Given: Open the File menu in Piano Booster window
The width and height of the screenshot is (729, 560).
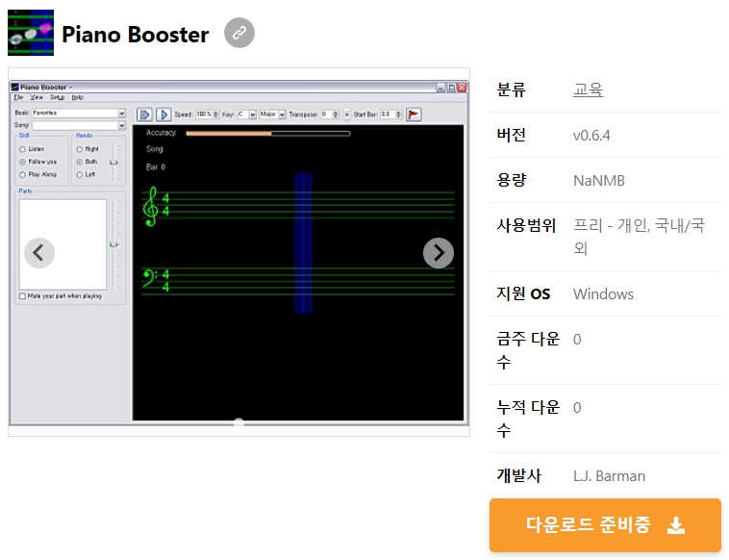Looking at the screenshot, I should coord(18,97).
